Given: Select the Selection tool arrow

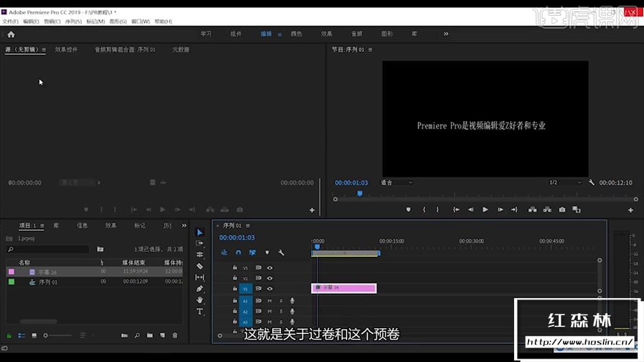Looking at the screenshot, I should [x=199, y=232].
